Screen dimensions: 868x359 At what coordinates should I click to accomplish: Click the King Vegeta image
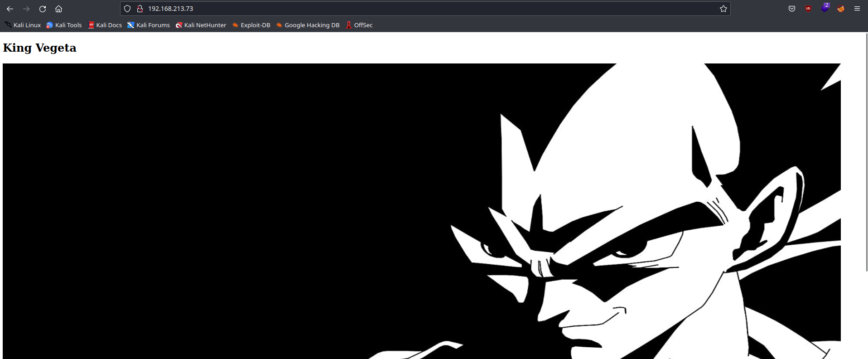click(x=421, y=211)
